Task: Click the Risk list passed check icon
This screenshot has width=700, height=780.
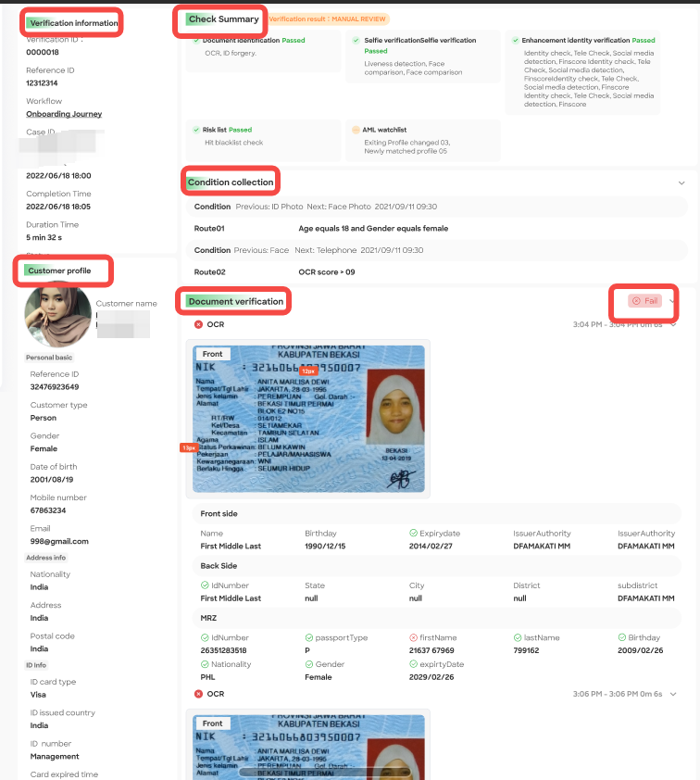Action: (196, 130)
